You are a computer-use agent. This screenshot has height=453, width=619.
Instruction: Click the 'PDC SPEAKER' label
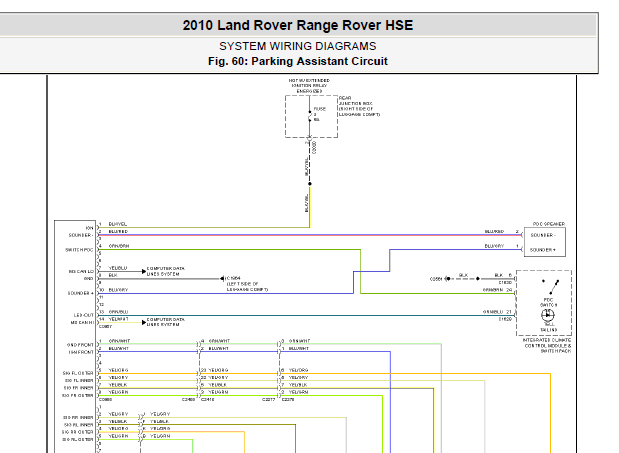549,224
